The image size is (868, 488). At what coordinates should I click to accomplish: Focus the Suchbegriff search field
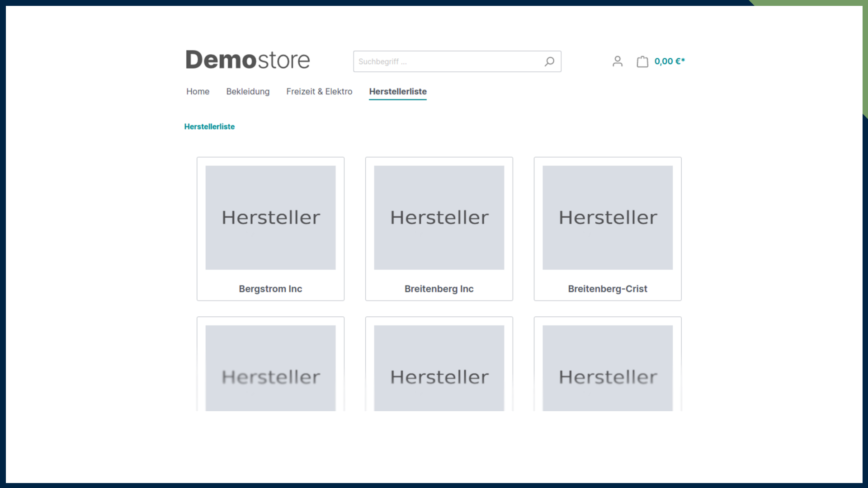click(448, 61)
